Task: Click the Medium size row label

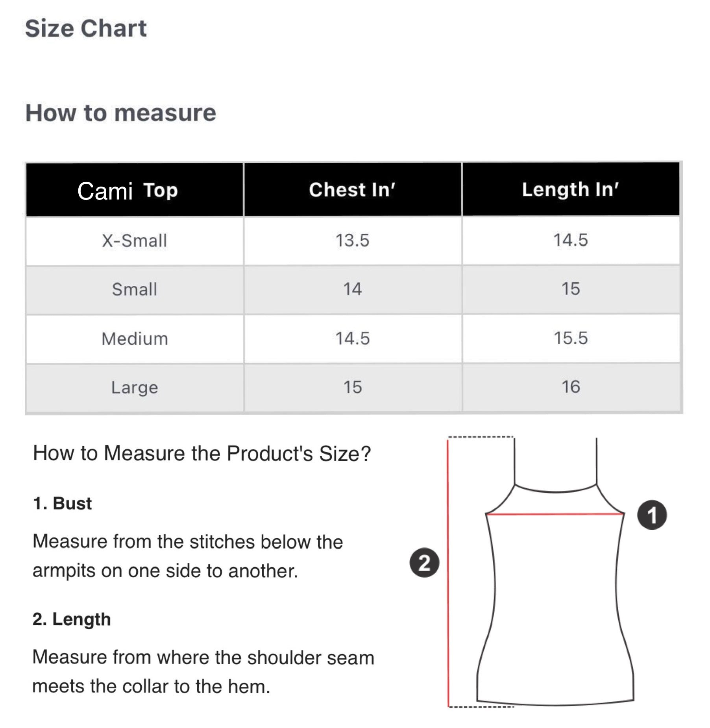Action: [x=135, y=338]
